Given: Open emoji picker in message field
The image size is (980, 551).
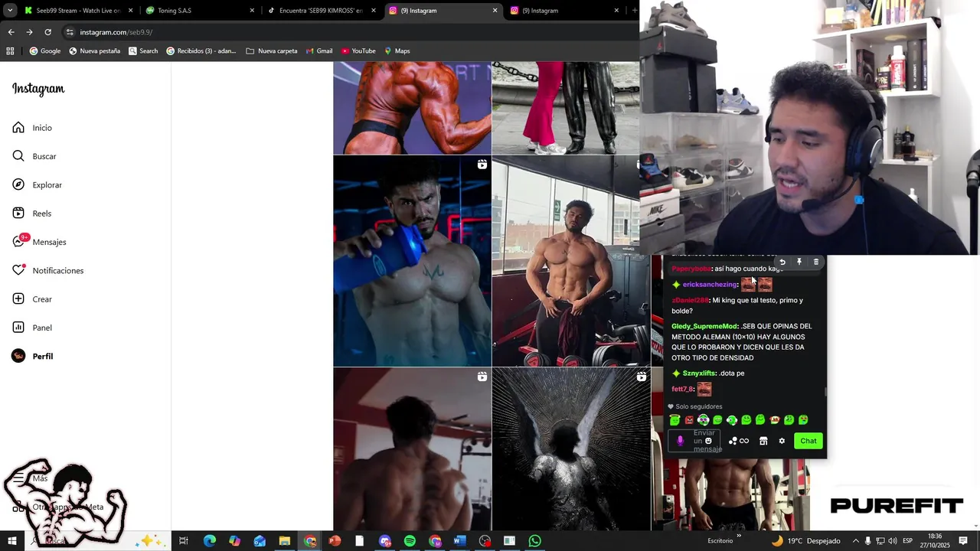Looking at the screenshot, I should click(x=708, y=441).
